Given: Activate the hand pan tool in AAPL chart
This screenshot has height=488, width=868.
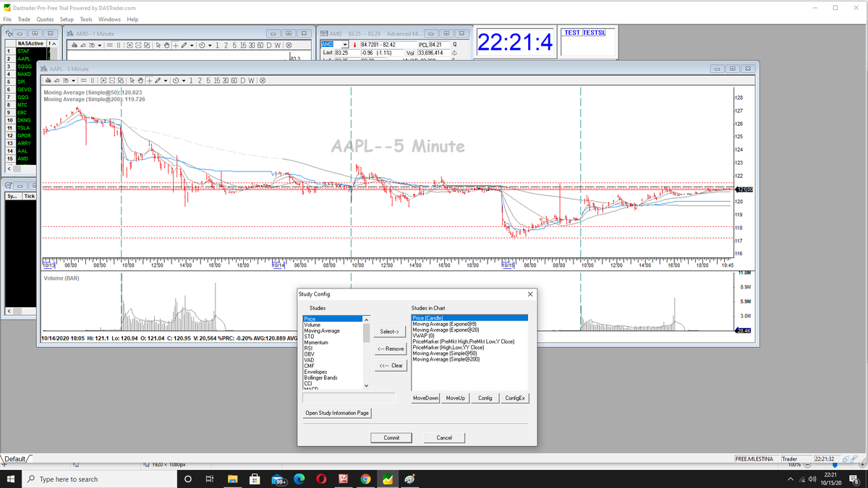Looking at the screenshot, I should click(140, 80).
